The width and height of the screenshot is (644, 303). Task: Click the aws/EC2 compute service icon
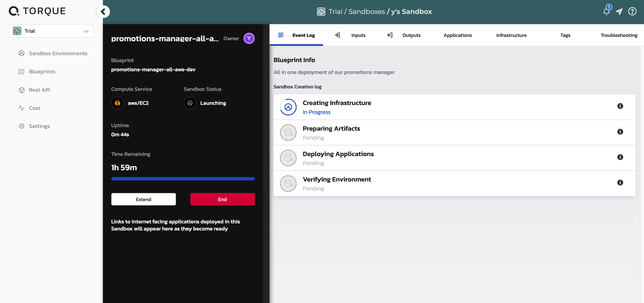(117, 103)
